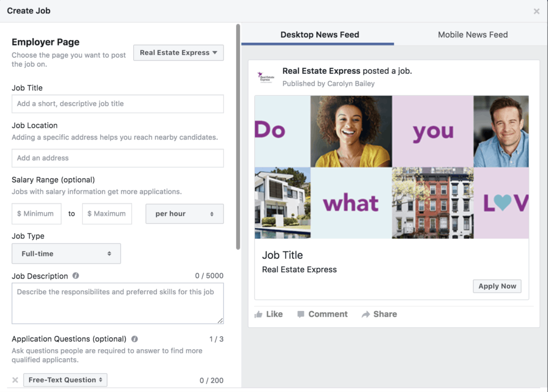Click the Add an address field
Screen dimensions: 548x392
117,158
